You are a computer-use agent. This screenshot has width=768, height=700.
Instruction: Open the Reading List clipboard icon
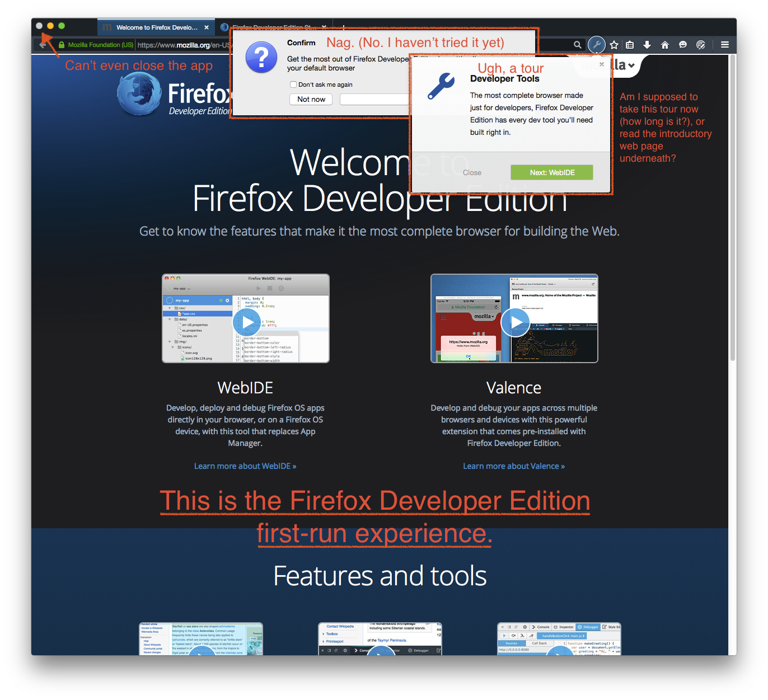click(629, 44)
